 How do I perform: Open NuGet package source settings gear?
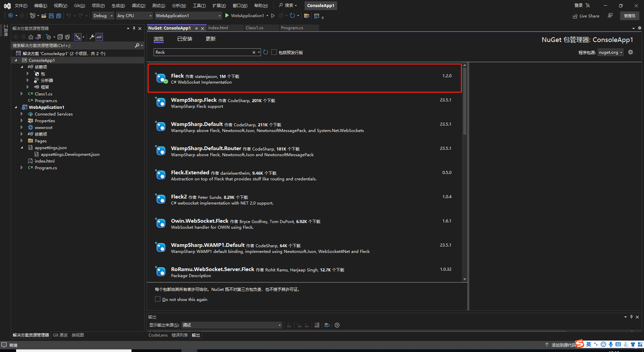[x=631, y=52]
